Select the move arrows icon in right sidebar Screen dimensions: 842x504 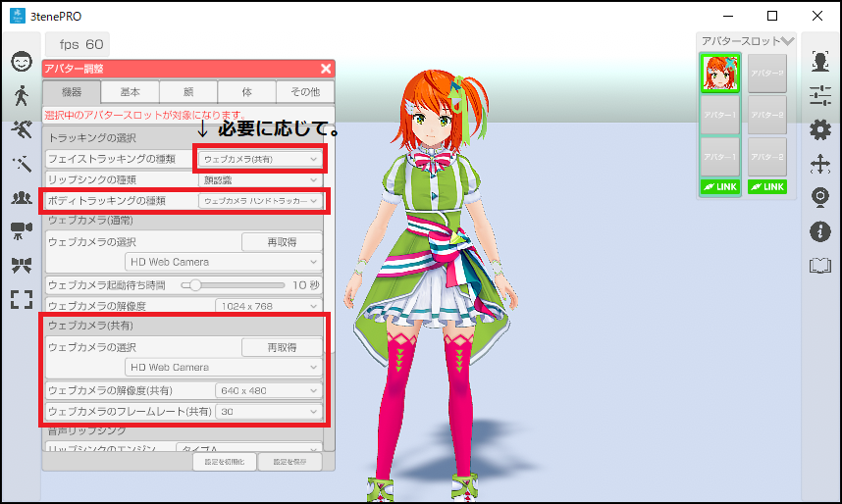(x=820, y=164)
